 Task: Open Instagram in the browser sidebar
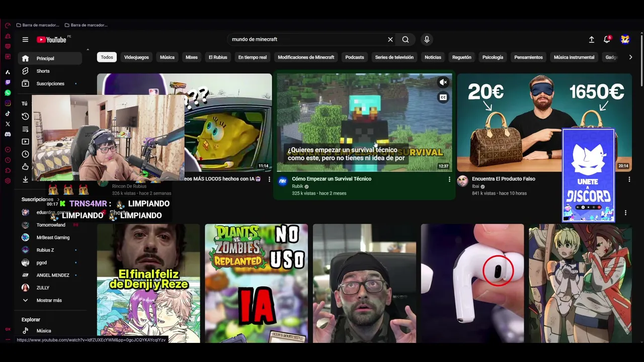coord(8,103)
